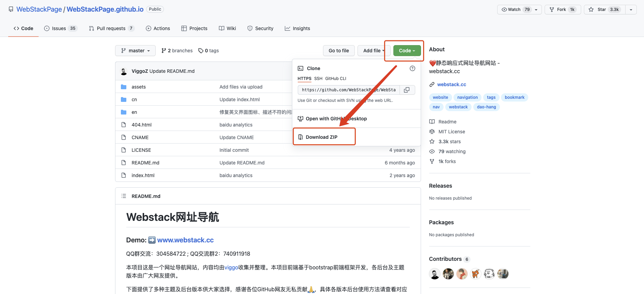Open the Wiki tab
This screenshot has height=294, width=644.
(227, 28)
